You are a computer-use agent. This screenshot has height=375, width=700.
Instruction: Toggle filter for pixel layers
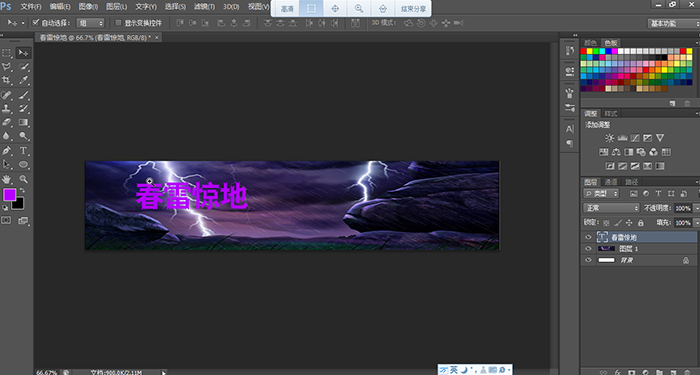click(x=633, y=194)
